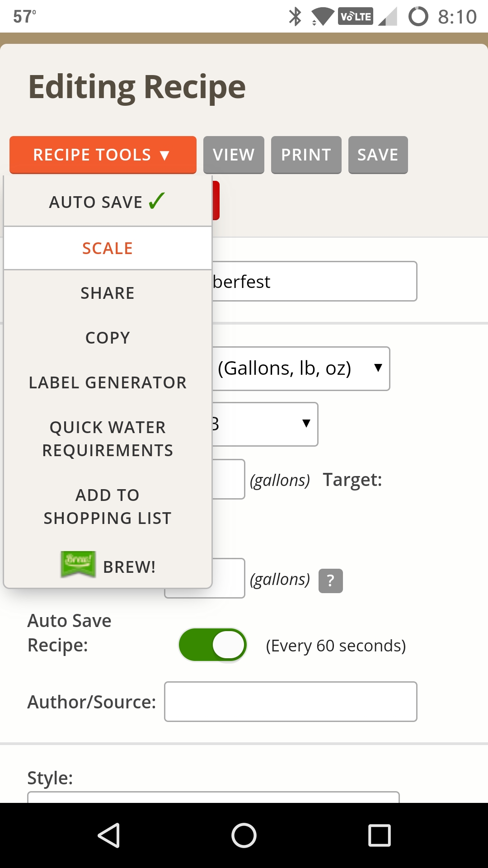Open recent apps square icon
Image resolution: width=488 pixels, height=868 pixels.
(379, 835)
